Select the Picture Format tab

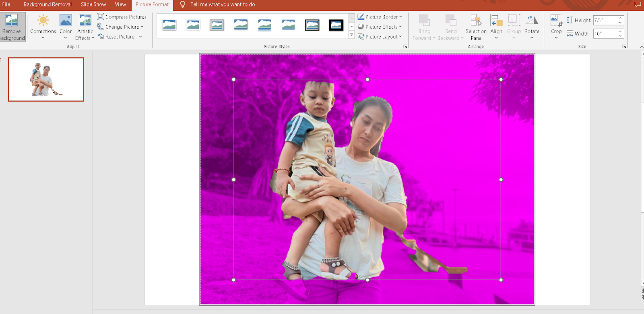click(x=152, y=4)
